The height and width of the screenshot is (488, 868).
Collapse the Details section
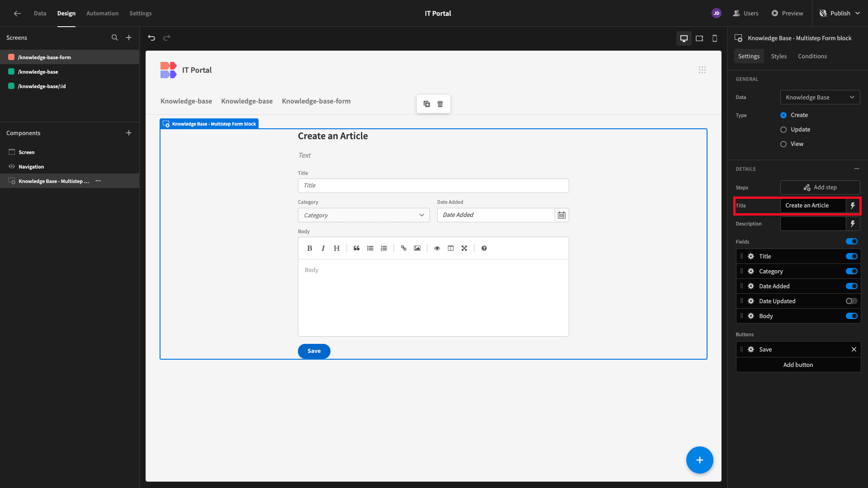click(x=857, y=169)
